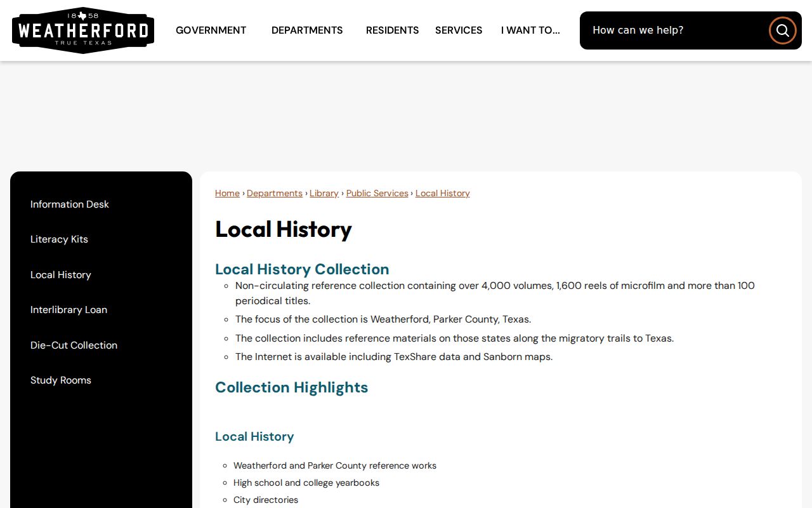Open the Departments menu
Viewport: 812px width, 508px height.
[x=307, y=30]
